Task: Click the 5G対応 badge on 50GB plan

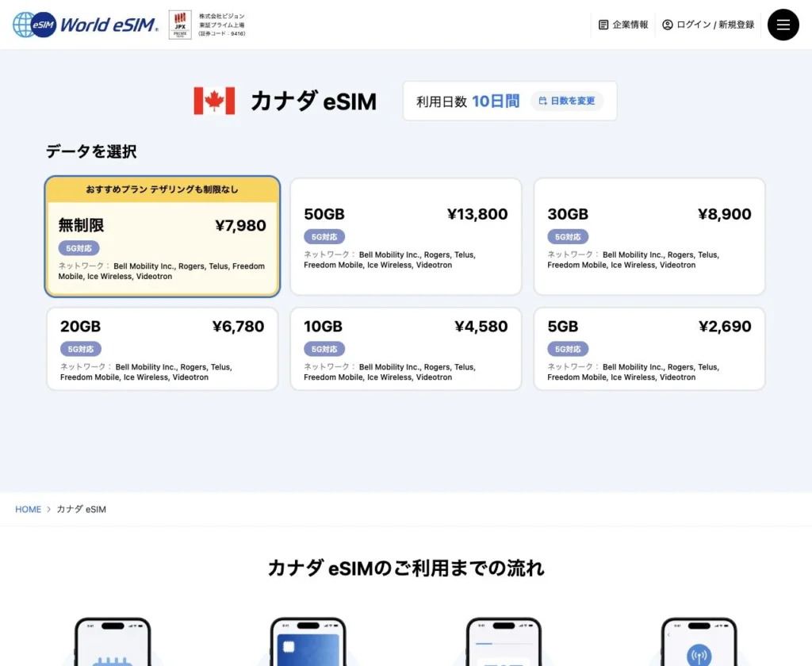Action: tap(324, 237)
